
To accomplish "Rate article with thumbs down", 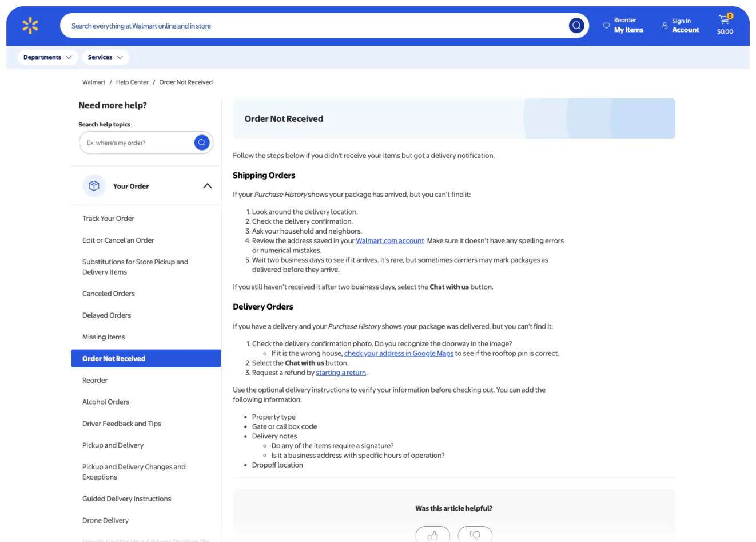I will pyautogui.click(x=475, y=535).
